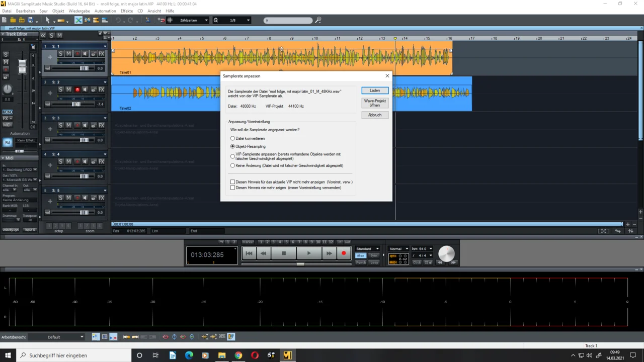Disarm the red record button on track 2
Screen dimensions: 644x362
[x=77, y=89]
